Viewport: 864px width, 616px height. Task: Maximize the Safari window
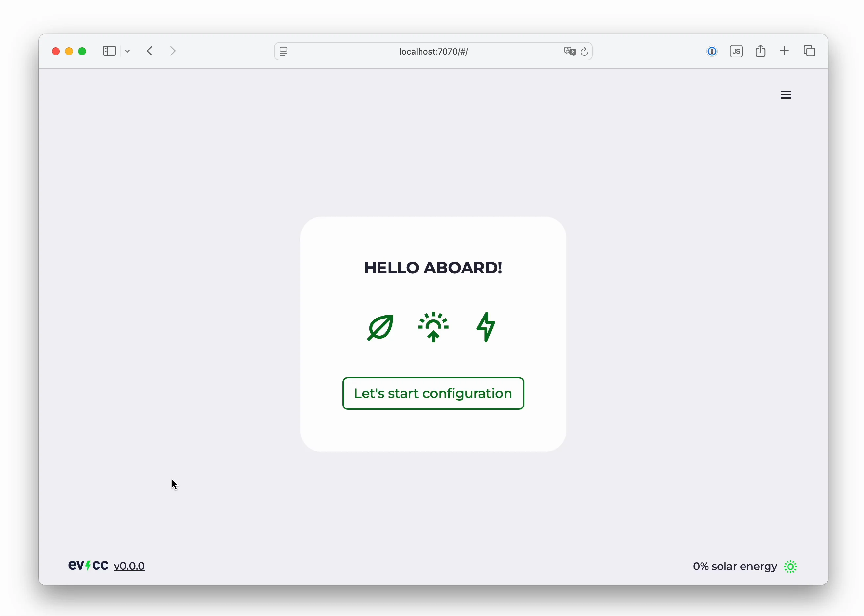click(x=82, y=52)
